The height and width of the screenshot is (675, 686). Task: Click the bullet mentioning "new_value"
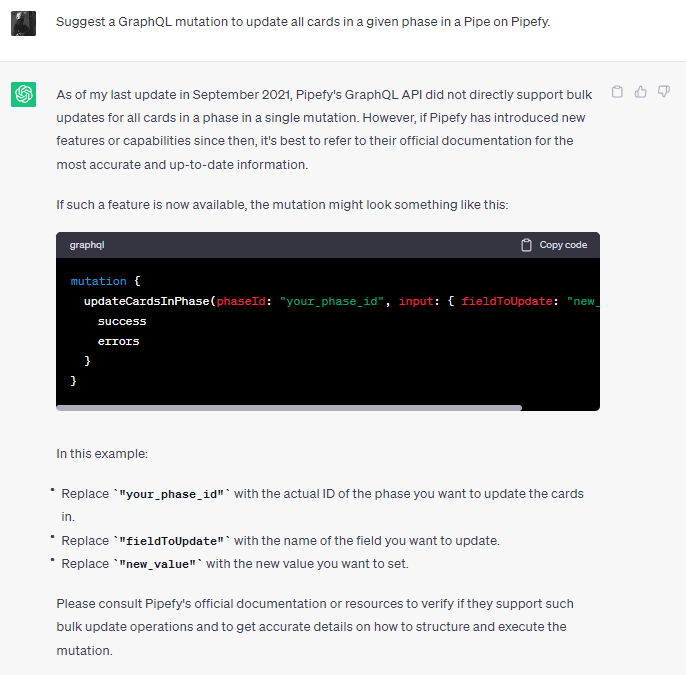coord(235,564)
